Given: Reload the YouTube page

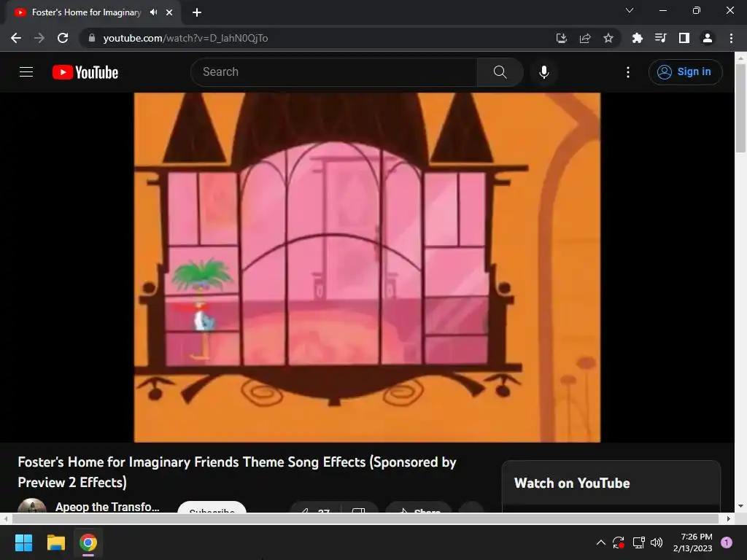Looking at the screenshot, I should click(x=63, y=38).
